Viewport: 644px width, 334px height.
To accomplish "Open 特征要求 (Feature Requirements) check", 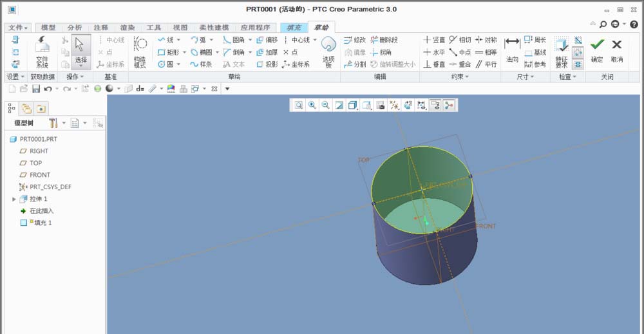I will point(562,53).
